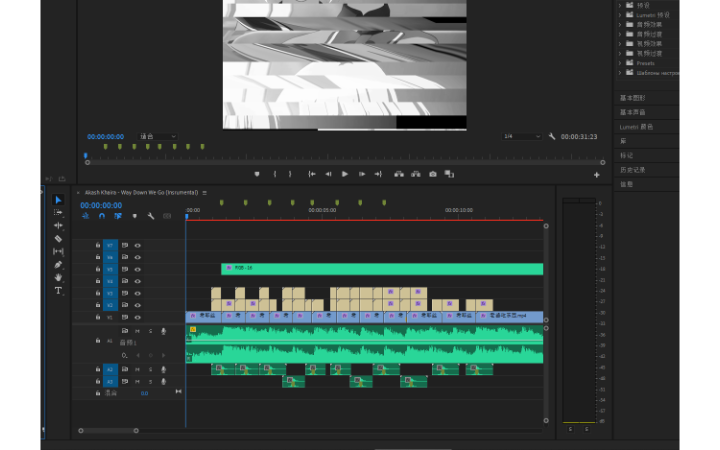The image size is (720, 450).
Task: Click the Lift button
Action: (x=399, y=174)
